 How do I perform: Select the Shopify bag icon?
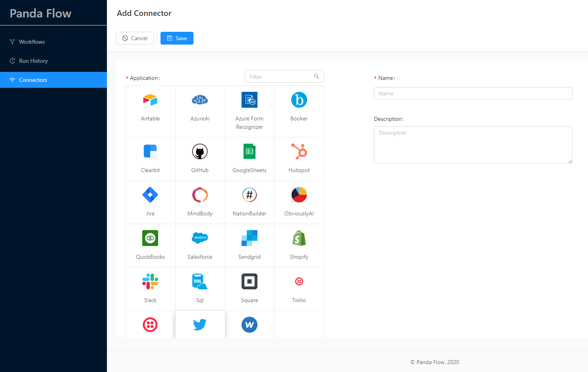(299, 238)
